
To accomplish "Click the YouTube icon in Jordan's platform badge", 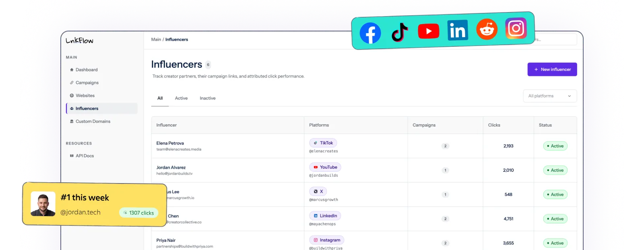I will point(316,167).
